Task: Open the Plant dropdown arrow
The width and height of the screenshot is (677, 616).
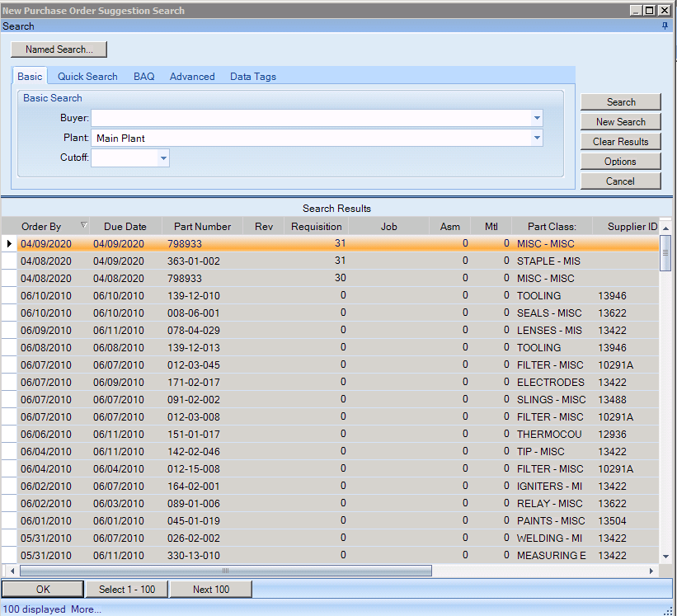Action: click(537, 138)
